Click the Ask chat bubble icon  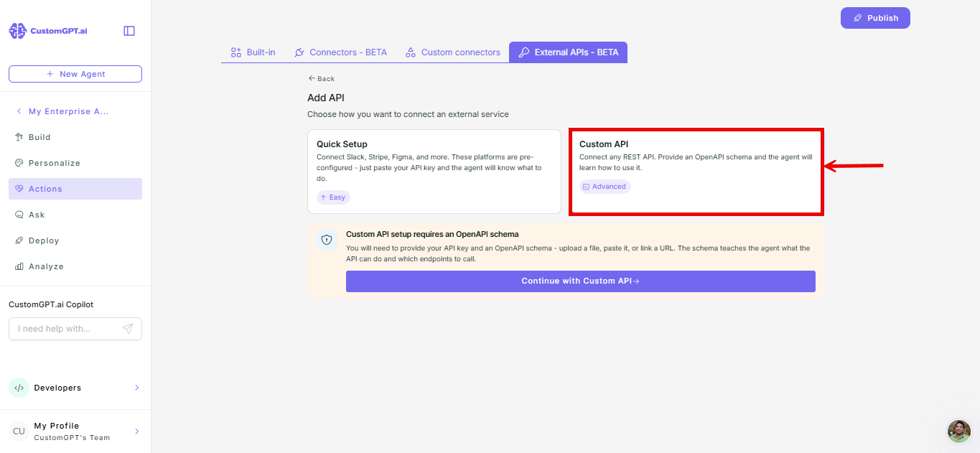coord(19,215)
